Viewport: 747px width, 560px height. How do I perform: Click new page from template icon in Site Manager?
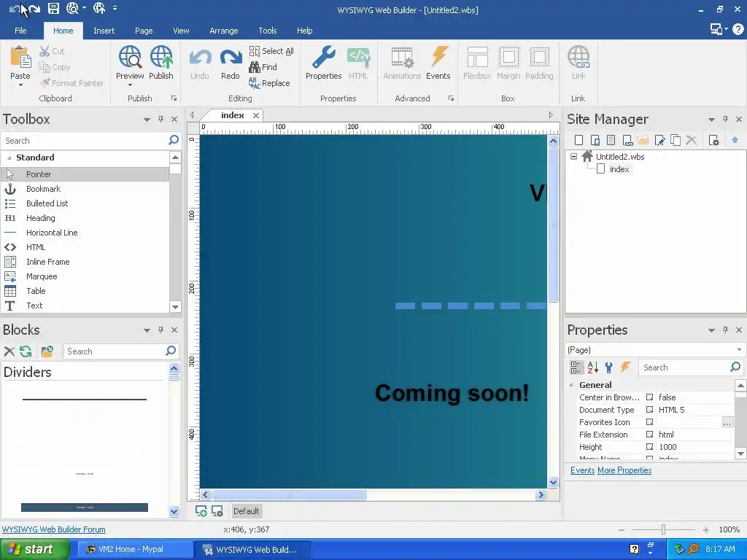coord(611,140)
